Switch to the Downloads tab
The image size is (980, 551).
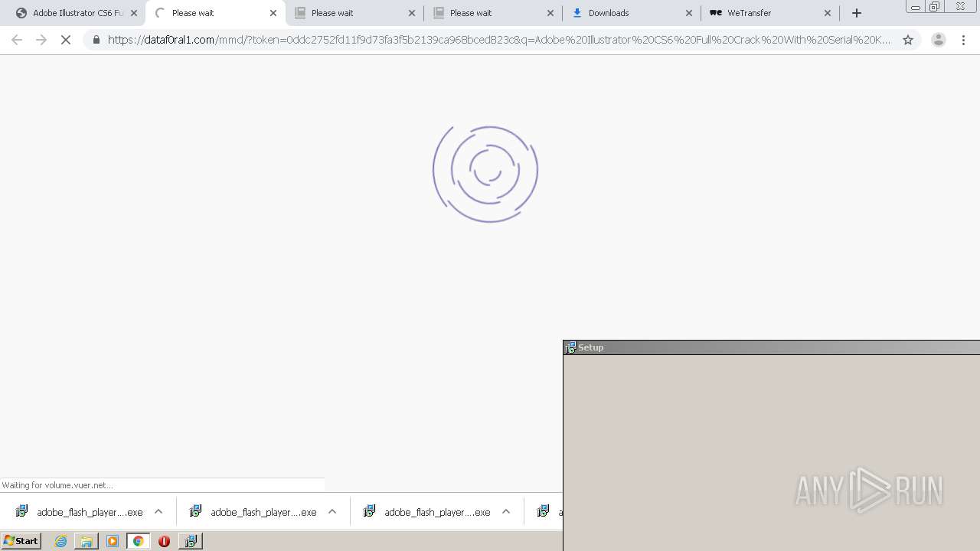pos(631,13)
